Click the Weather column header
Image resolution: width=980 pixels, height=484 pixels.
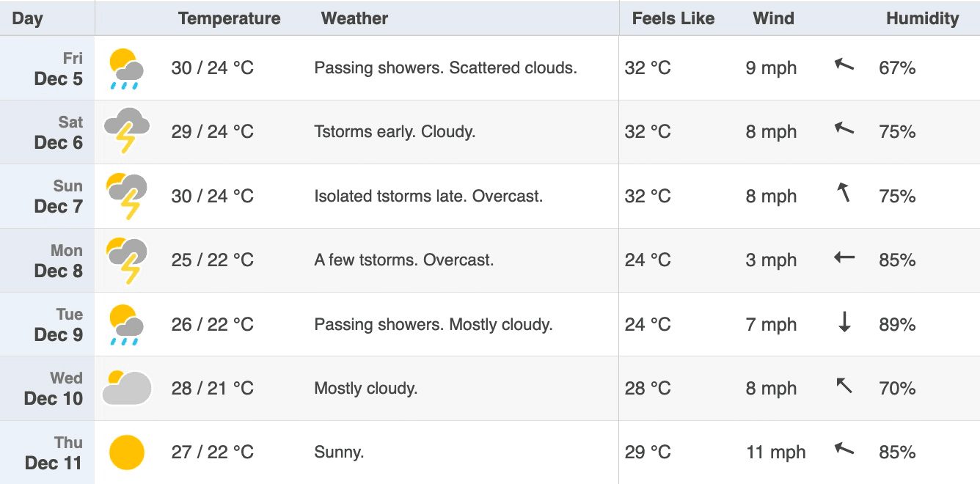355,18
